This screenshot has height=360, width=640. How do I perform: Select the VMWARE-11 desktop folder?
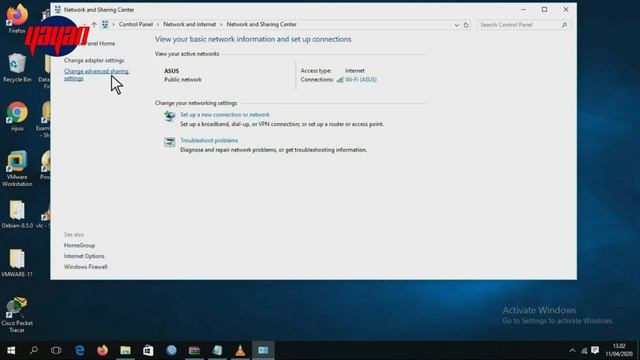tap(17, 263)
